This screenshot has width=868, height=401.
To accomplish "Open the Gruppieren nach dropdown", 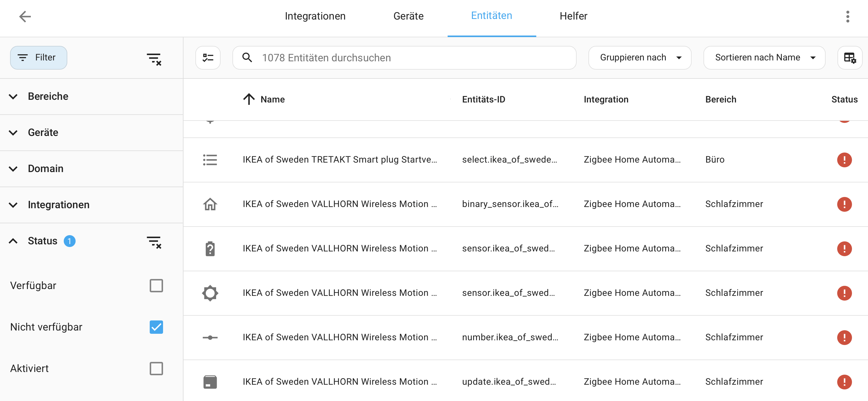I will 639,58.
